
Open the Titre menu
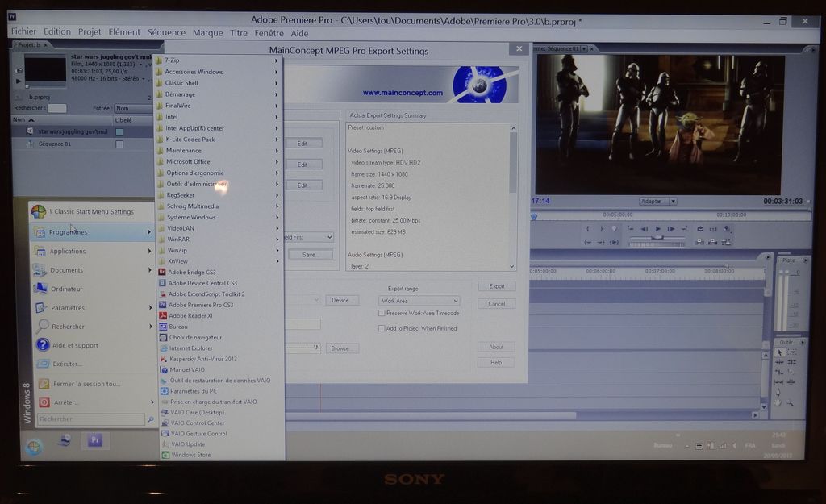coord(239,32)
